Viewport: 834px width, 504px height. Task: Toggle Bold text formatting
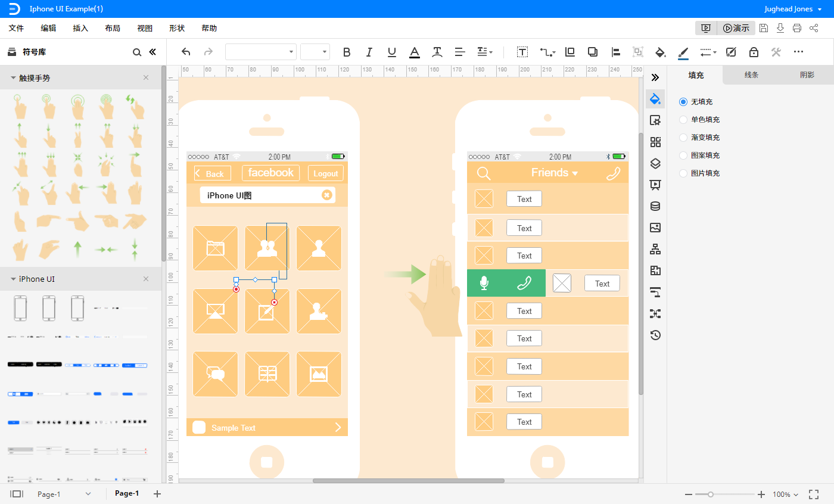point(347,52)
